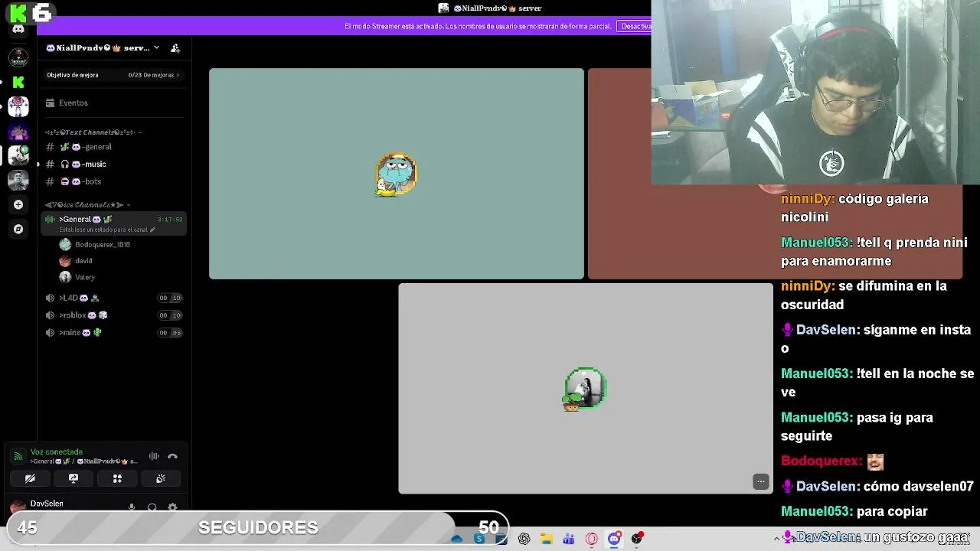Open Skype icon in taskbar

click(479, 539)
